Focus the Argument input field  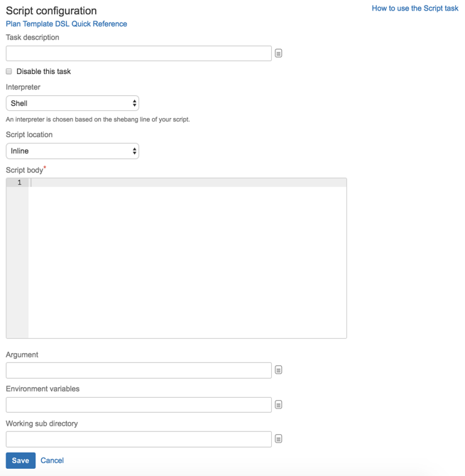[138, 370]
